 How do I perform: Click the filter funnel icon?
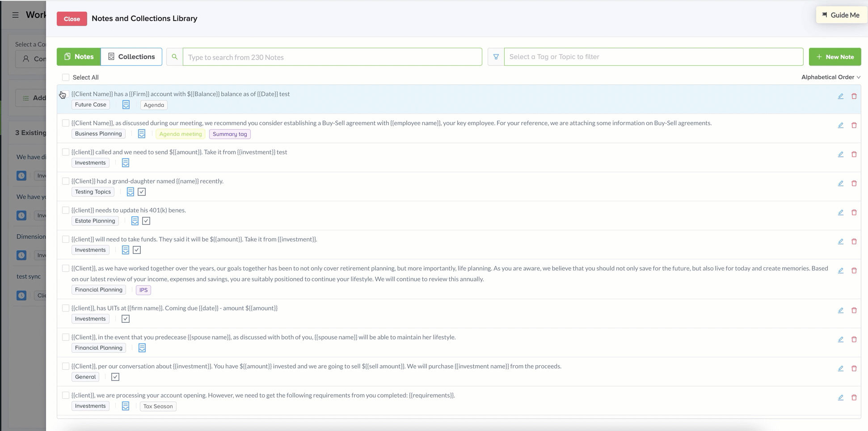pyautogui.click(x=496, y=57)
